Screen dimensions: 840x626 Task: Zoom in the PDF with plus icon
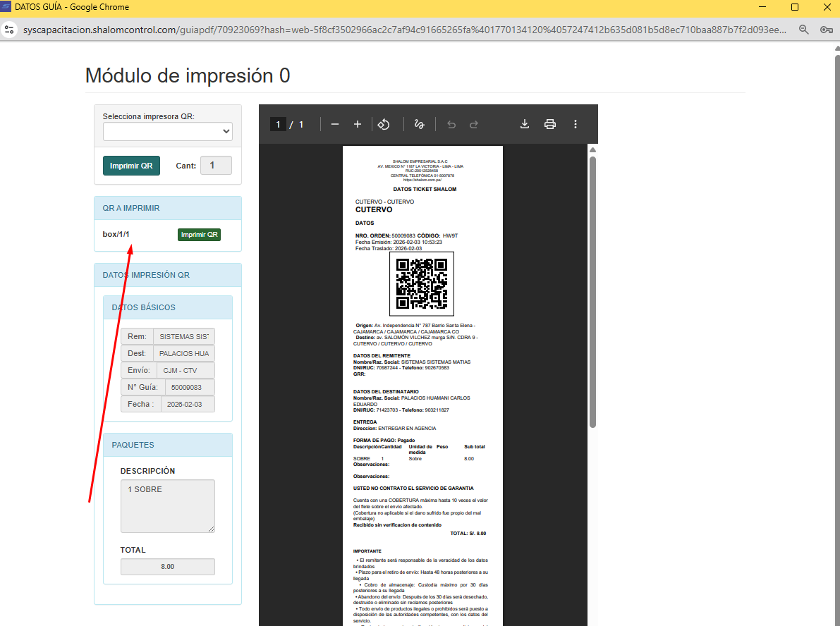tap(358, 124)
